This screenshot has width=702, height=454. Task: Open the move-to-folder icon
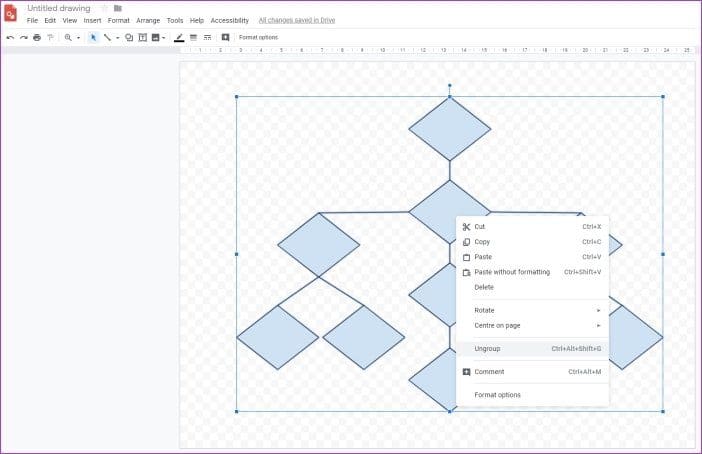[118, 8]
